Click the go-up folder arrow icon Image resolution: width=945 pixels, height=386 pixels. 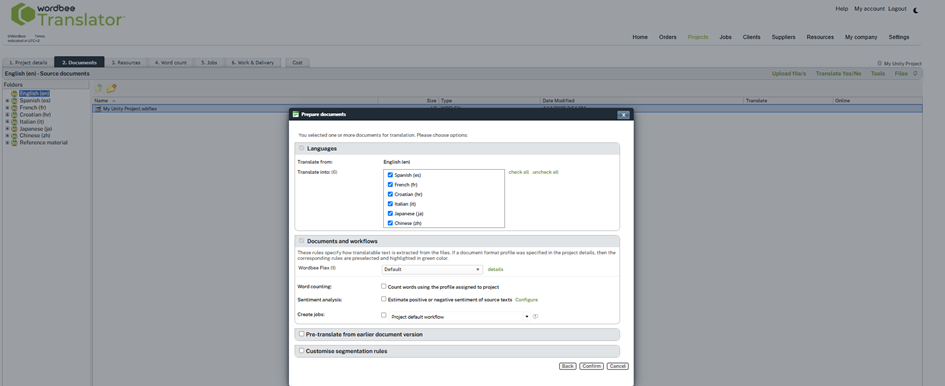click(99, 88)
